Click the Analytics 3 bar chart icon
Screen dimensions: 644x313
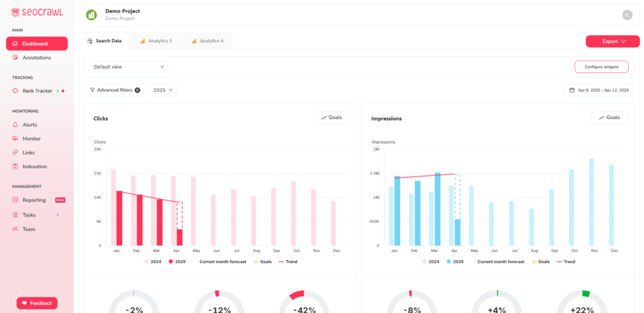(x=143, y=41)
